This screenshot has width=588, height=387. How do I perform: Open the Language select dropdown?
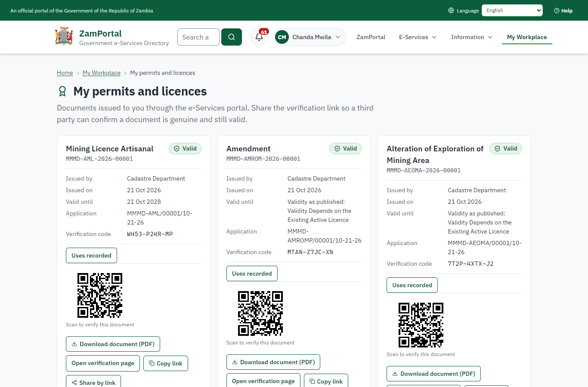(x=512, y=10)
